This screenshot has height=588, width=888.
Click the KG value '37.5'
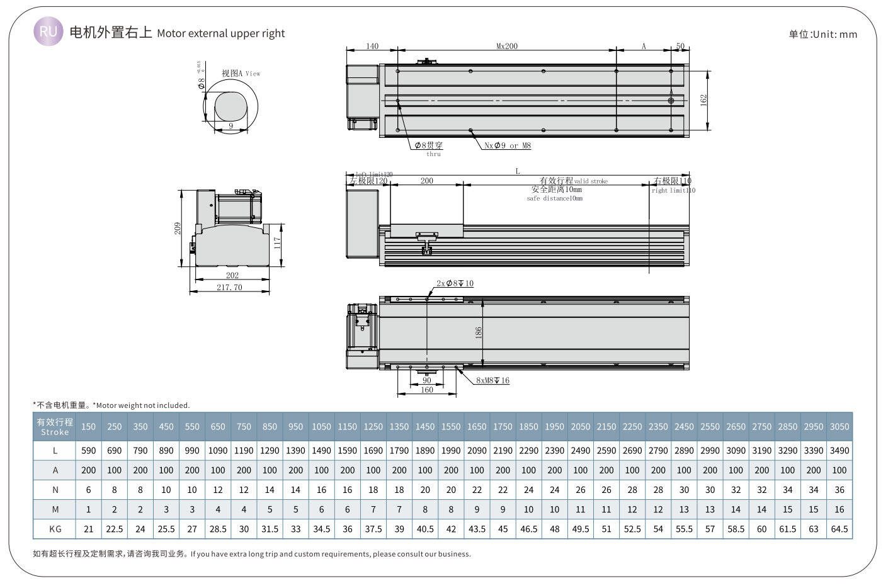coord(373,529)
